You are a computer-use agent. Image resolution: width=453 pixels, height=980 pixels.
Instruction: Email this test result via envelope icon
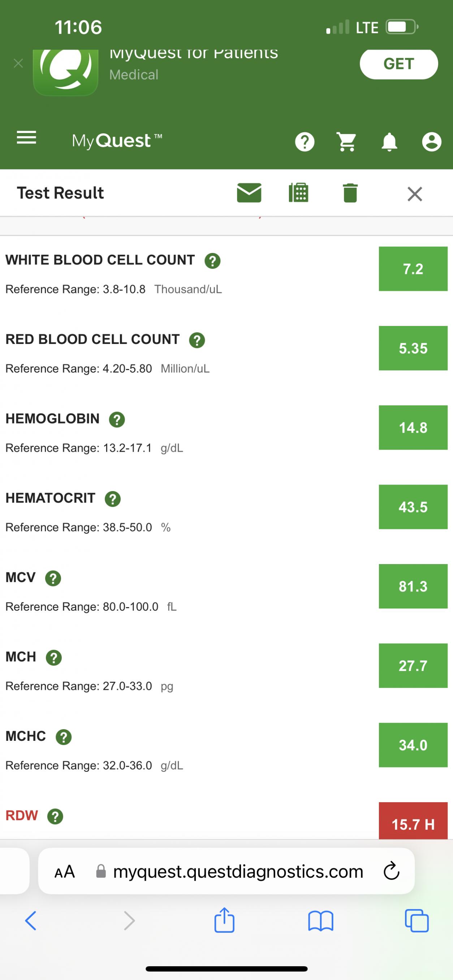(249, 193)
